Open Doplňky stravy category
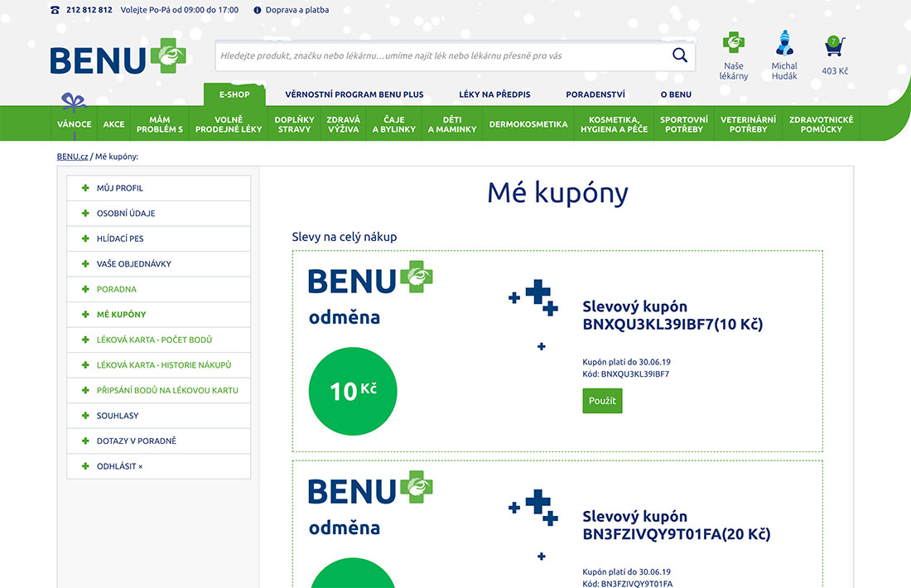This screenshot has width=911, height=588. (294, 123)
